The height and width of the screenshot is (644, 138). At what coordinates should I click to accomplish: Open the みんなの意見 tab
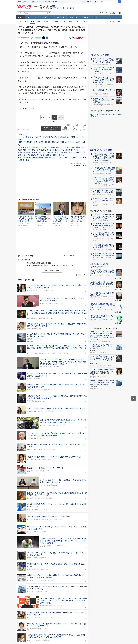(x=73, y=17)
